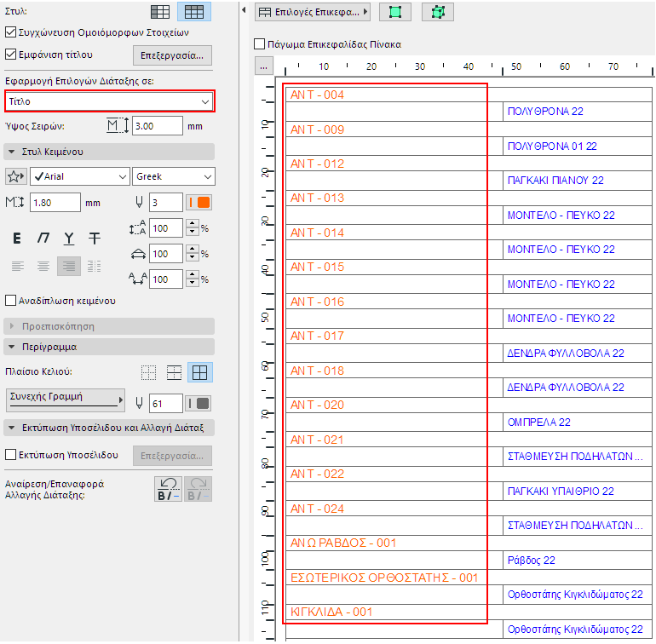Viewport: 656px width, 644px height.
Task: Toggle bold text style (E icon)
Action: pyautogui.click(x=17, y=239)
